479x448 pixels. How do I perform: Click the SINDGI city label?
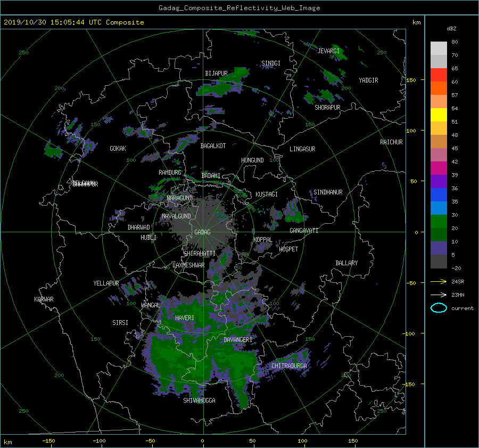271,63
